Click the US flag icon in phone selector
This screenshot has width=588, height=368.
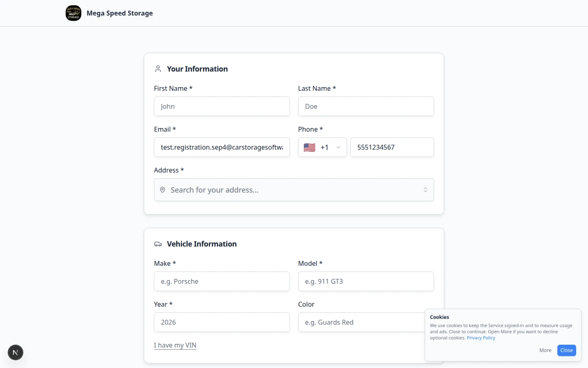(310, 148)
